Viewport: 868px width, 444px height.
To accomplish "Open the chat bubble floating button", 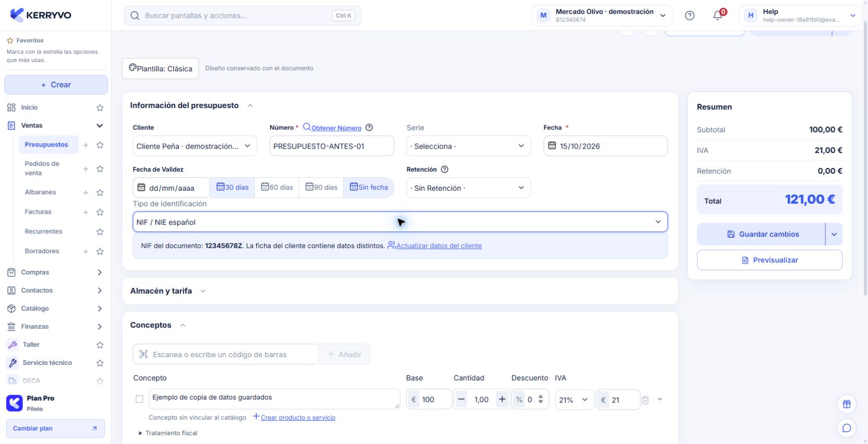I will pos(847,428).
